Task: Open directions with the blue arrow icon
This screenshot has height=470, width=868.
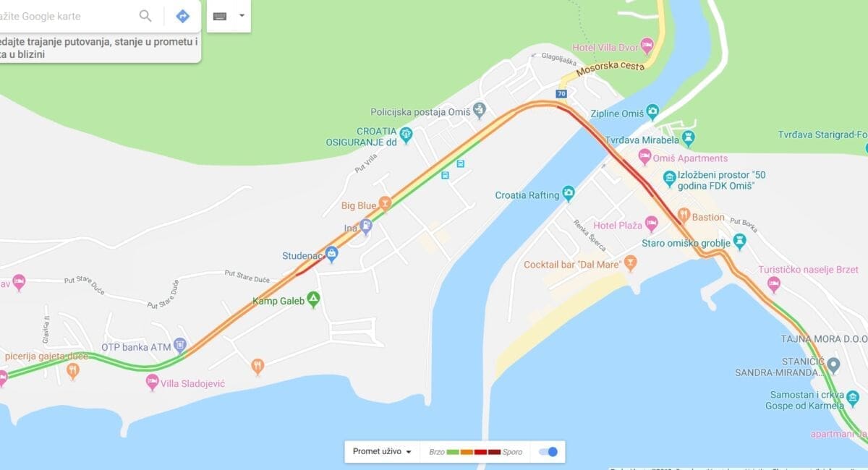Action: click(183, 16)
